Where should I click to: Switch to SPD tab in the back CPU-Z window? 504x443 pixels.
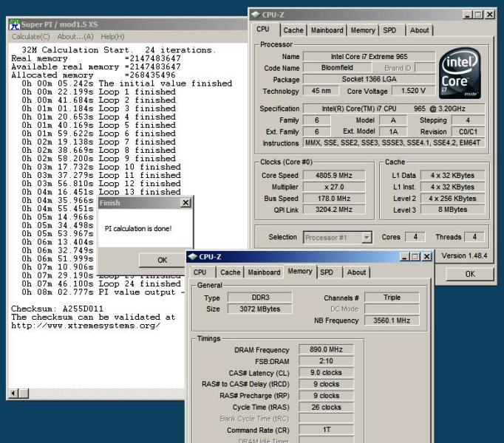point(389,30)
